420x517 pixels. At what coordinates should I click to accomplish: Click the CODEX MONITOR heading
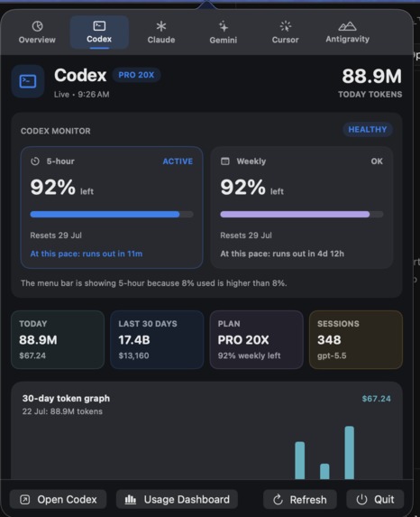[x=55, y=131]
